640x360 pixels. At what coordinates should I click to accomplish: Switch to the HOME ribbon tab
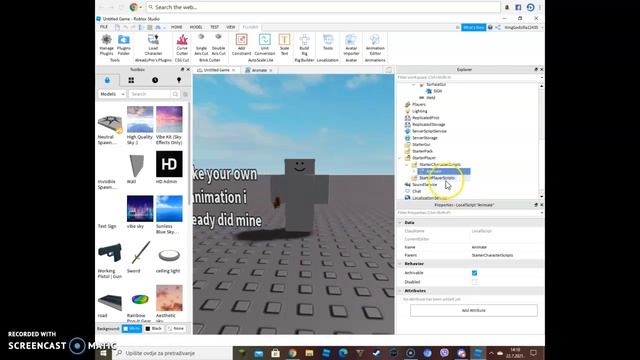(176, 27)
